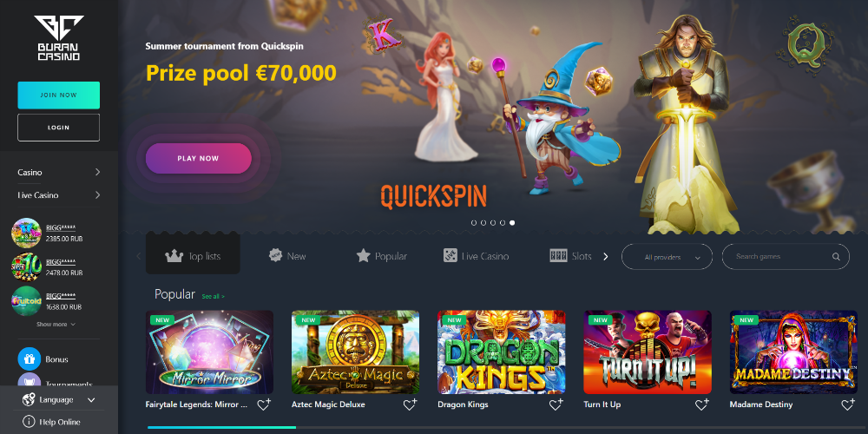Open the All providers dropdown
868x434 pixels.
(x=667, y=257)
